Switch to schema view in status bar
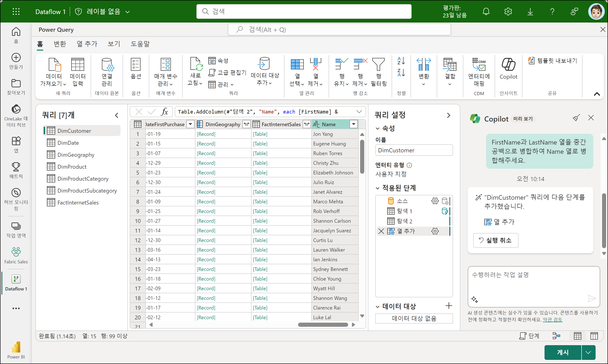The width and height of the screenshot is (608, 364). pos(594,336)
